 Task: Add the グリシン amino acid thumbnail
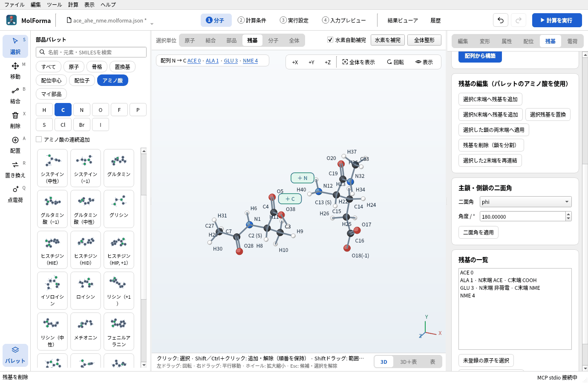[119, 209]
